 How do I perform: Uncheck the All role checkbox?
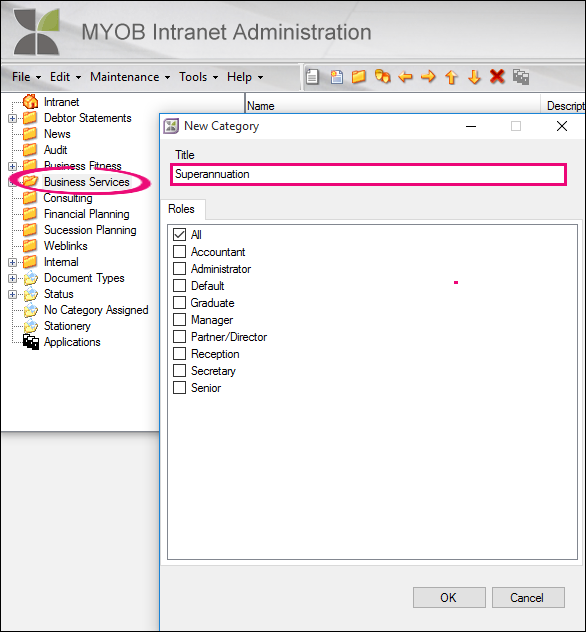pyautogui.click(x=179, y=235)
